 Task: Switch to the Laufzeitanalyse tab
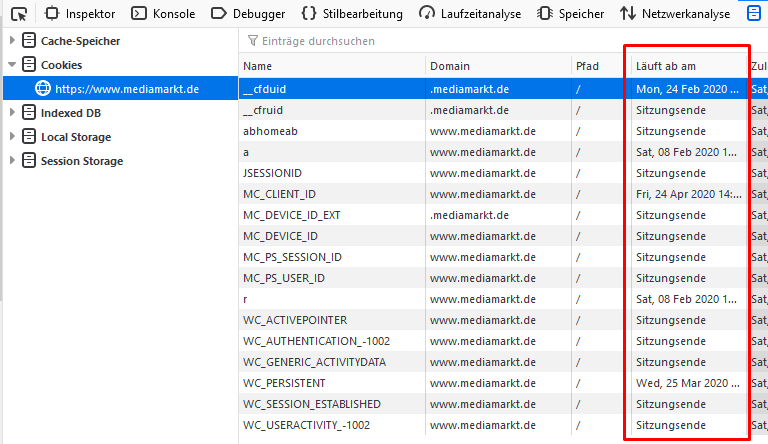point(470,14)
